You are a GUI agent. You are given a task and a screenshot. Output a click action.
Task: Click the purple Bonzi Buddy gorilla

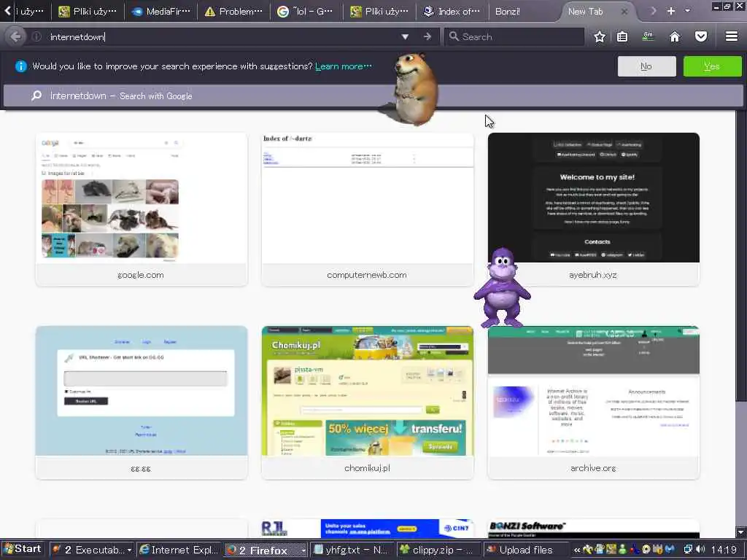click(502, 287)
